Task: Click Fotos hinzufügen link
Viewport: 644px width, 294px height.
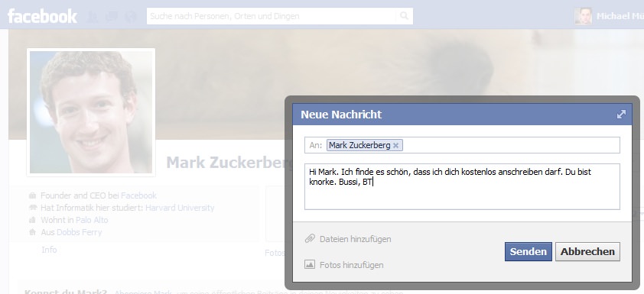Action: point(352,265)
